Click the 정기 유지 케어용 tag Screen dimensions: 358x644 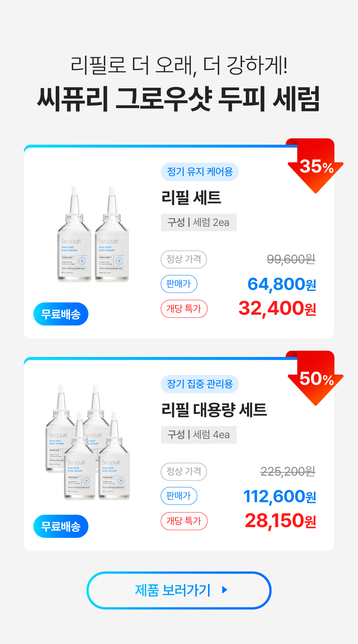(200, 172)
